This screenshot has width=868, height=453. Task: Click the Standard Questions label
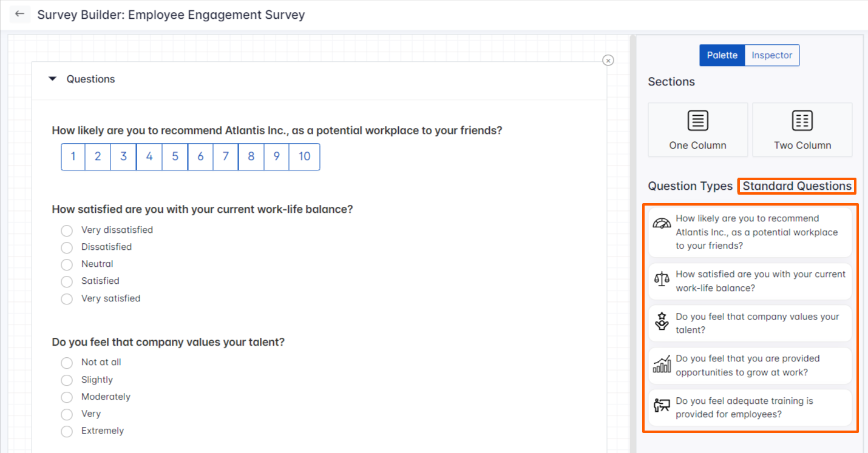point(796,186)
